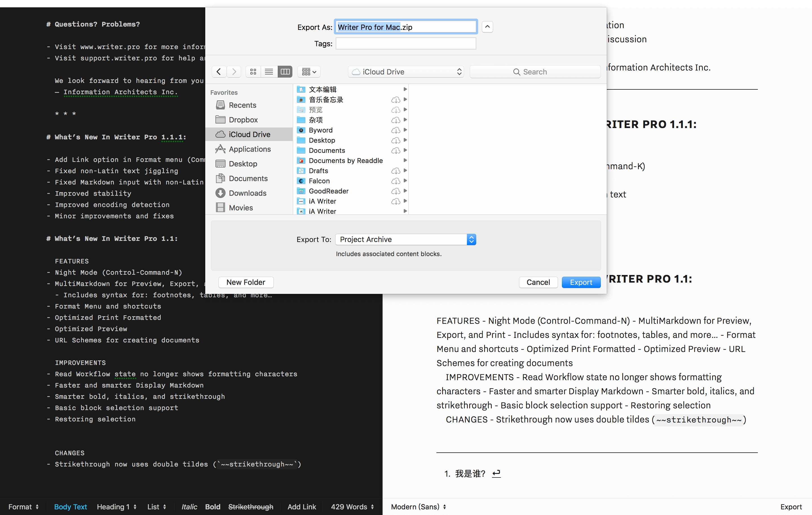Select the 文本编辑 folder
Viewport: 812px width, 515px height.
tap(351, 89)
